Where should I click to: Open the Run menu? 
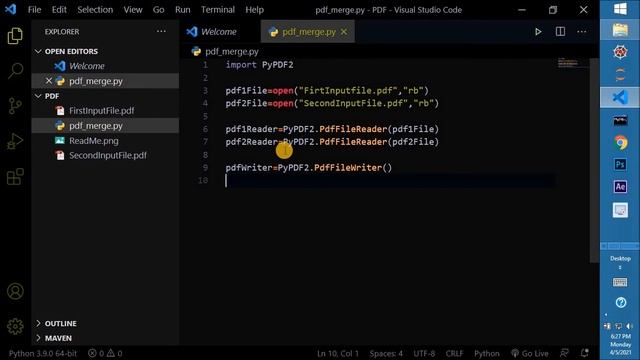point(182,10)
